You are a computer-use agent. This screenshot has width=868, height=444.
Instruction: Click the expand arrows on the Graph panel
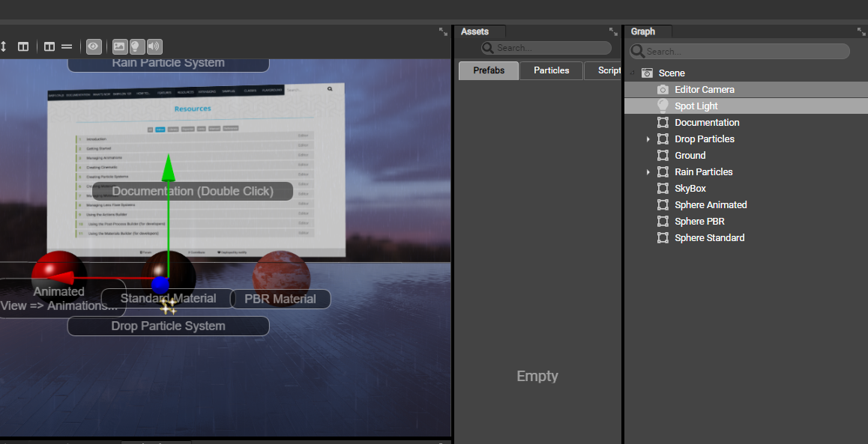coord(860,31)
